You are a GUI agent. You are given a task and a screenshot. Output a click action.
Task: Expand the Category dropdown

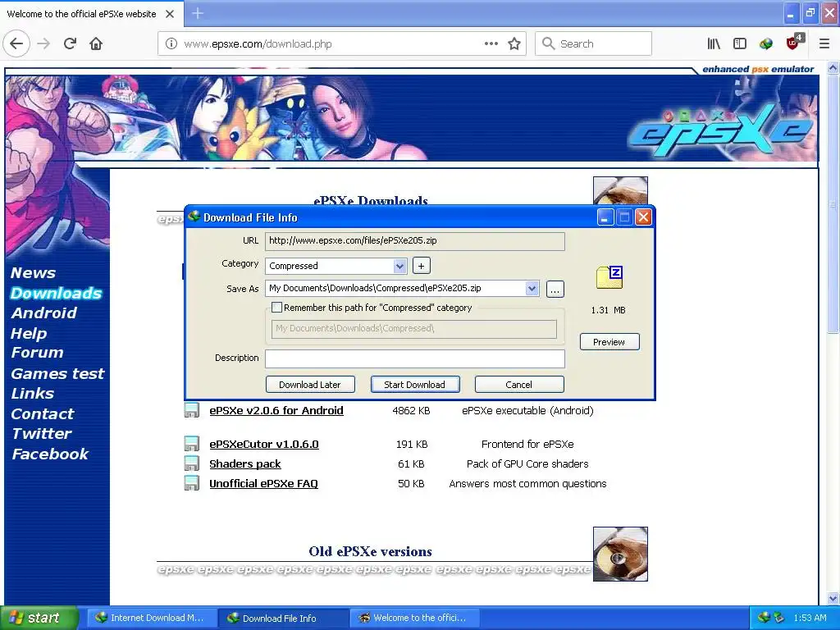tap(399, 266)
